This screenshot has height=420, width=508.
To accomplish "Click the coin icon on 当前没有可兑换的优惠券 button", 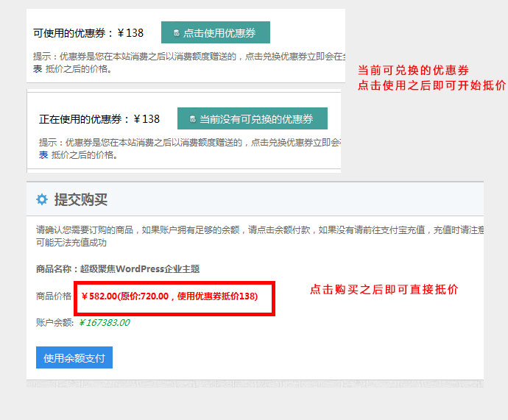I will pyautogui.click(x=192, y=119).
